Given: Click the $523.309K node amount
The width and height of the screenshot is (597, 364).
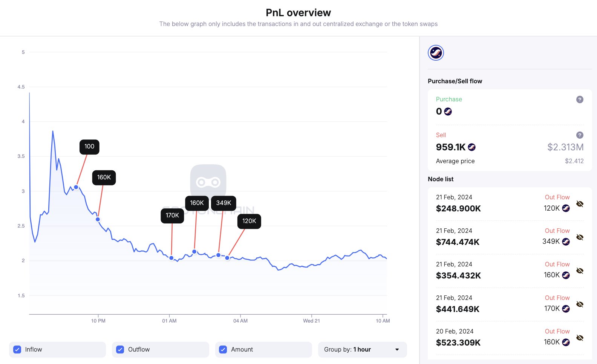Looking at the screenshot, I should (458, 343).
